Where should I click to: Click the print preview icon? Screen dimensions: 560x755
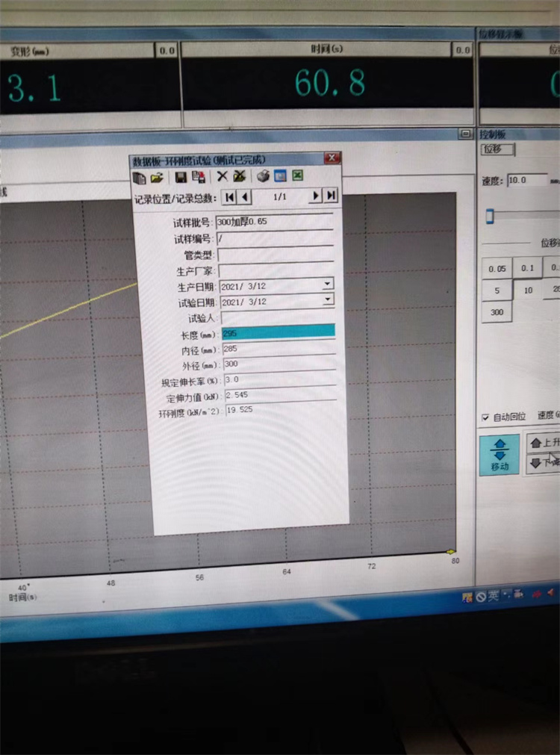point(280,176)
